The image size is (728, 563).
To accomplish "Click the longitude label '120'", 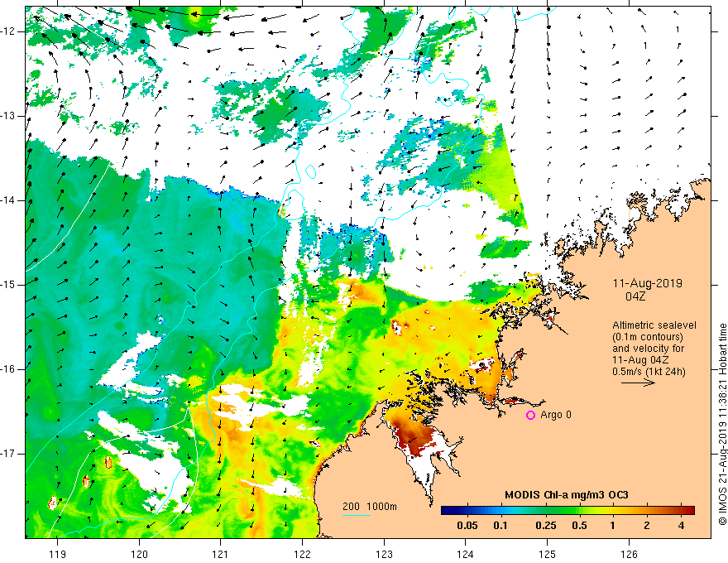I will [x=139, y=554].
